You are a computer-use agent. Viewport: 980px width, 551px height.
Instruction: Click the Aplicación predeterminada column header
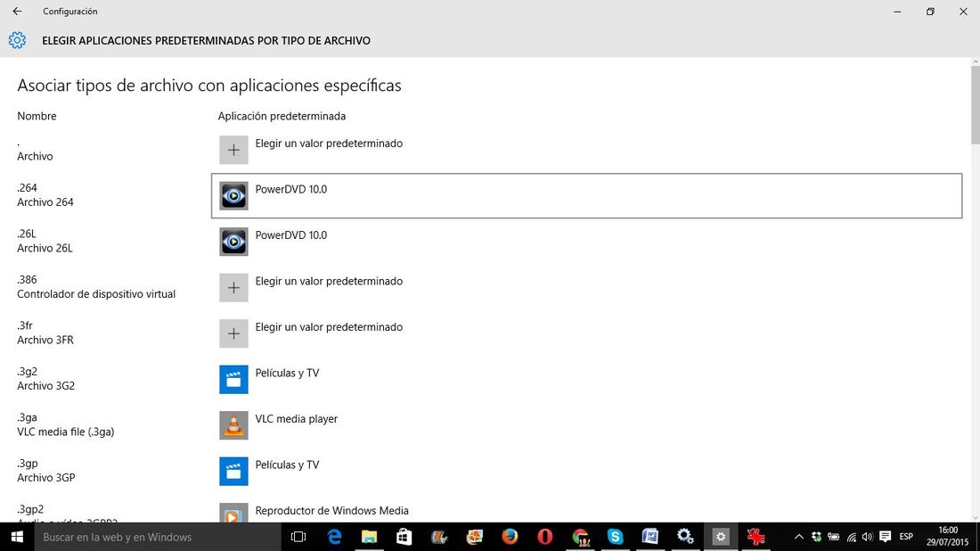tap(282, 116)
